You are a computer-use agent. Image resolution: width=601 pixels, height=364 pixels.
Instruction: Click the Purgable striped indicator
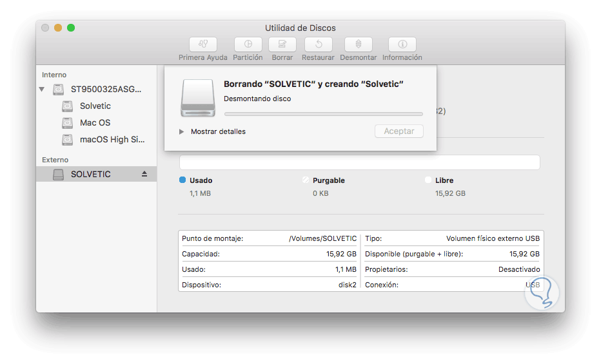click(306, 180)
